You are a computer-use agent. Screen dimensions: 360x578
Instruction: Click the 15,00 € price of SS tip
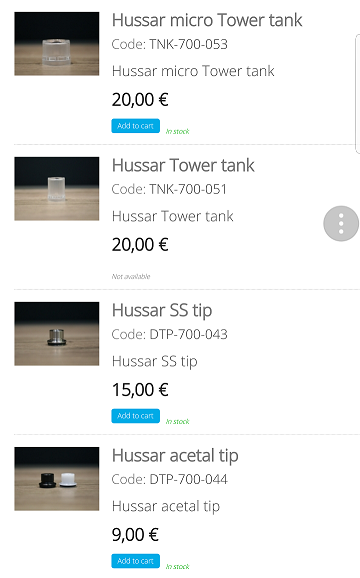point(140,390)
